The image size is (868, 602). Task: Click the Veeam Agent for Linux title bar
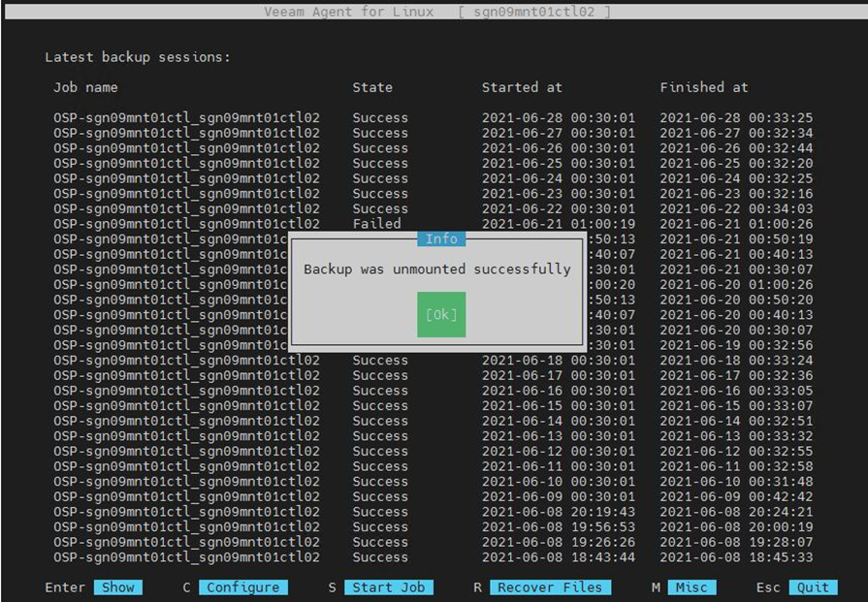437,12
